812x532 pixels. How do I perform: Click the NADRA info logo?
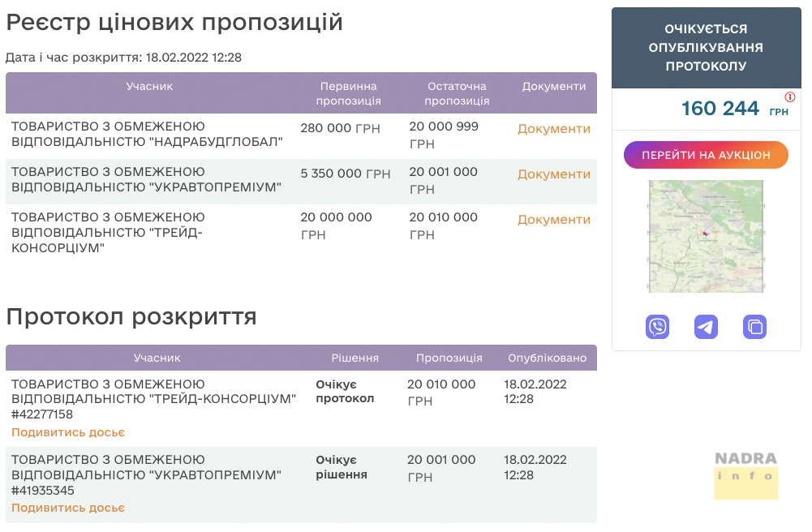(745, 474)
